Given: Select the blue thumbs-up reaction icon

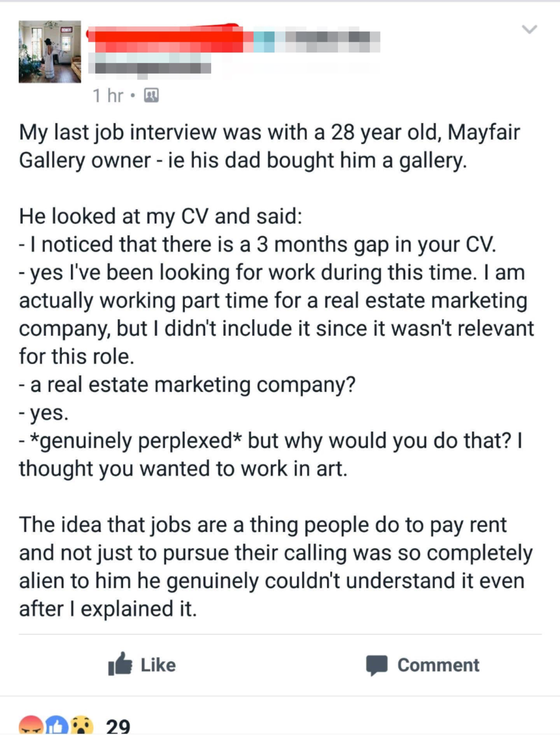Looking at the screenshot, I should (56, 725).
